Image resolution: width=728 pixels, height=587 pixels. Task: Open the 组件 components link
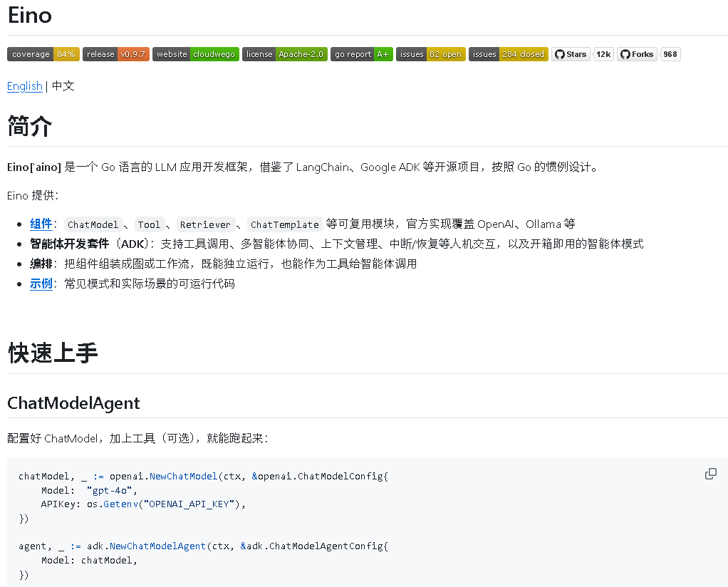click(41, 224)
